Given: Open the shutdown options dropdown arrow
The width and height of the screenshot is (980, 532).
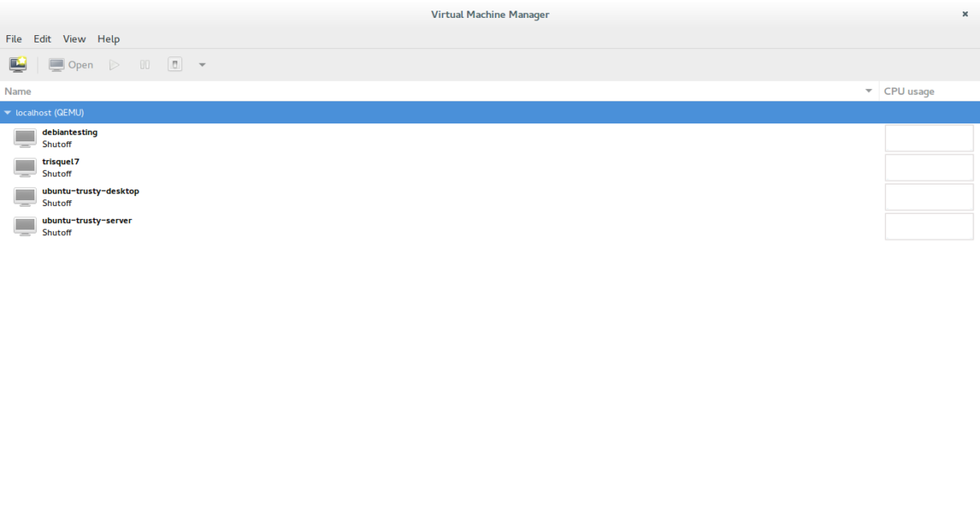Looking at the screenshot, I should (x=203, y=65).
